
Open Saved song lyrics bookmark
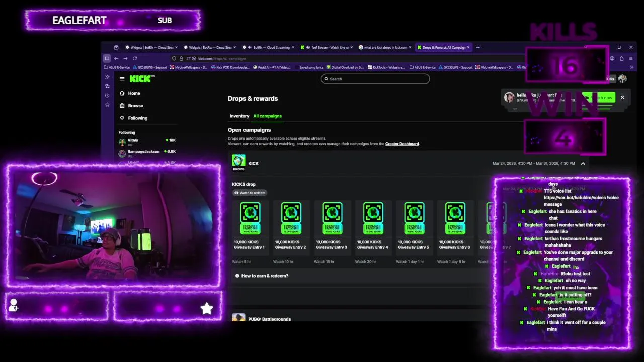click(311, 67)
